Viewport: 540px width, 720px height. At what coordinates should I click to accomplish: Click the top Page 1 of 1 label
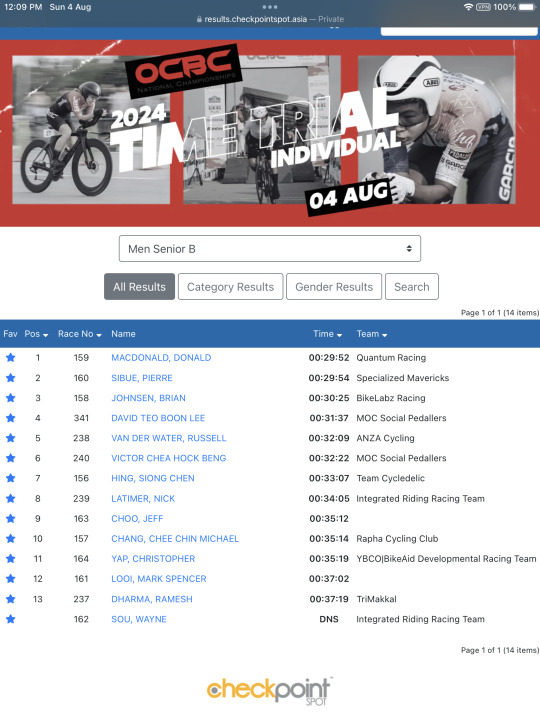pos(500,313)
